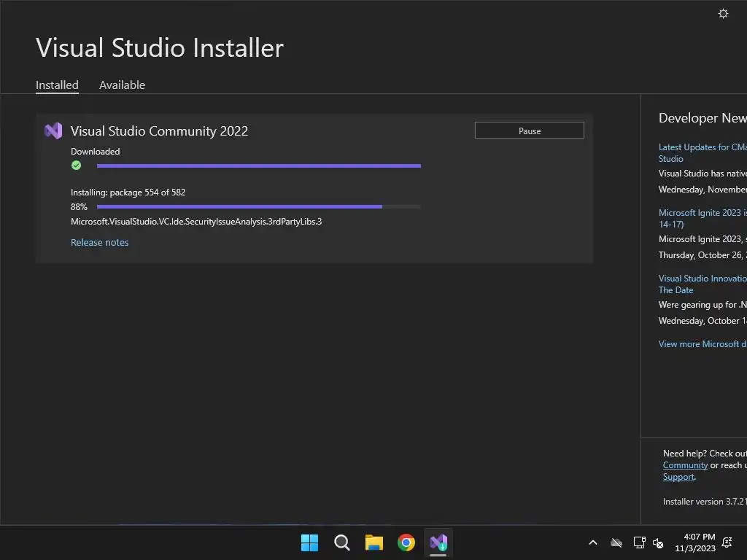Viewport: 747px width, 560px height.
Task: Open the Support link
Action: [x=678, y=477]
